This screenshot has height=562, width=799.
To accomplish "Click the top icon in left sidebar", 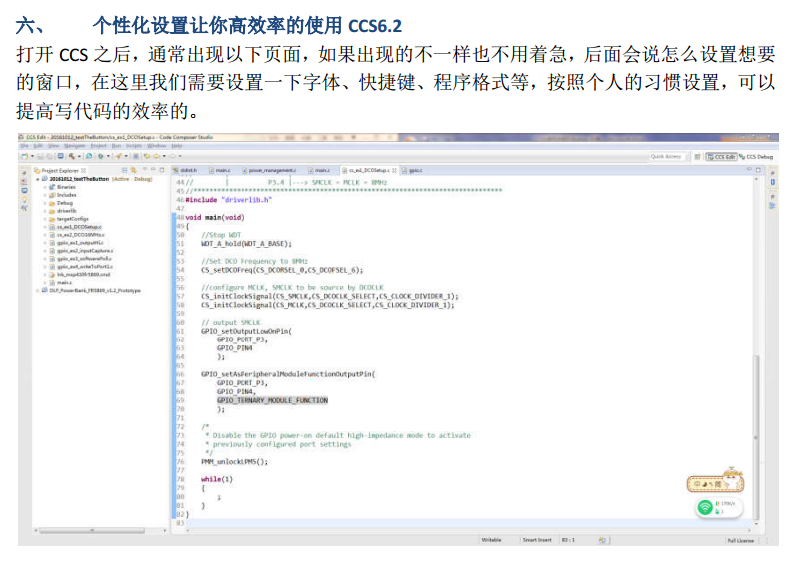I will click(x=24, y=173).
